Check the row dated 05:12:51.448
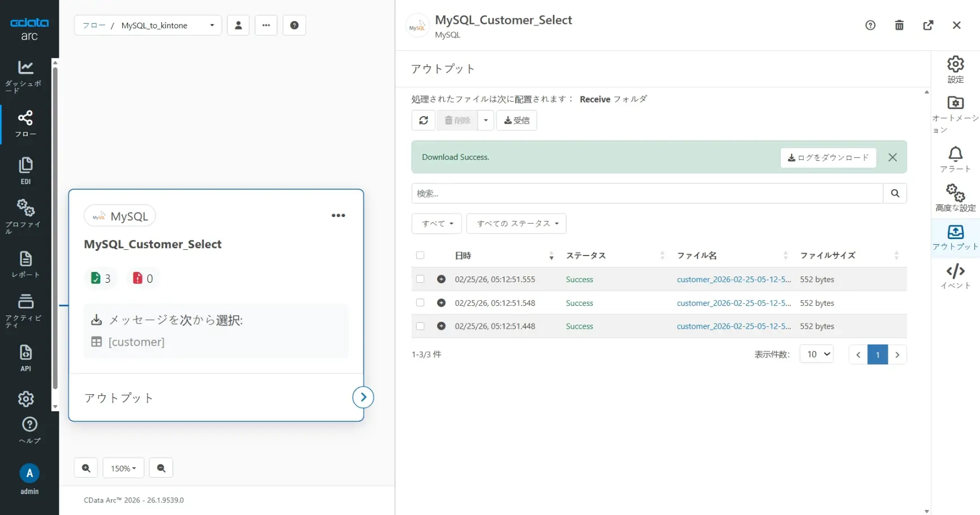The image size is (980, 515). [420, 326]
